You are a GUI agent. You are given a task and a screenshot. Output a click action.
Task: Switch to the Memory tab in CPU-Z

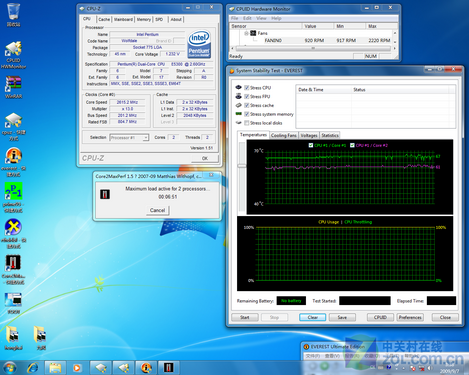pos(144,19)
